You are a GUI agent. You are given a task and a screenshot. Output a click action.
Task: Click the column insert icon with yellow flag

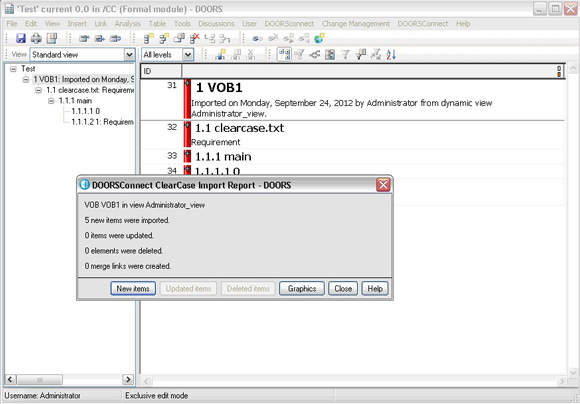pyautogui.click(x=220, y=55)
